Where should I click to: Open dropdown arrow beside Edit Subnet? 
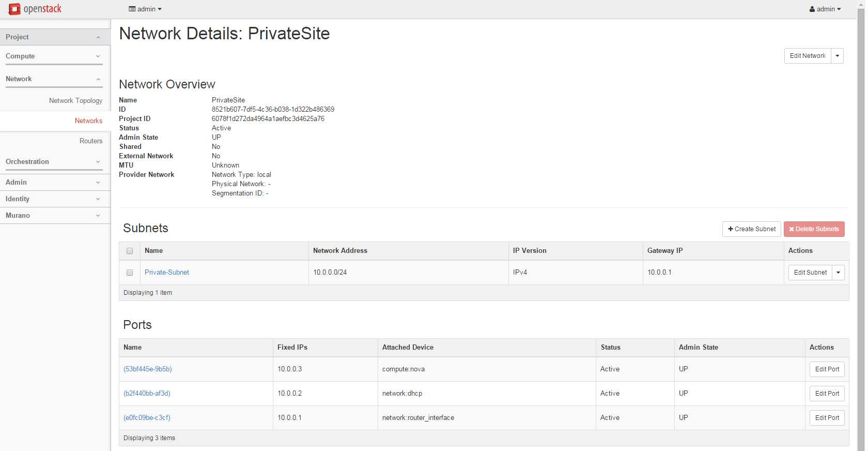click(838, 273)
